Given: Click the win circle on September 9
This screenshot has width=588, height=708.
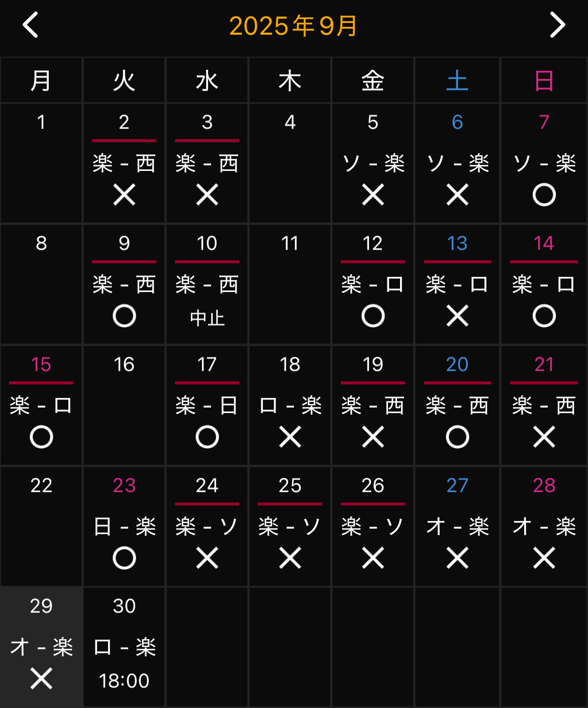Looking at the screenshot, I should click(124, 316).
